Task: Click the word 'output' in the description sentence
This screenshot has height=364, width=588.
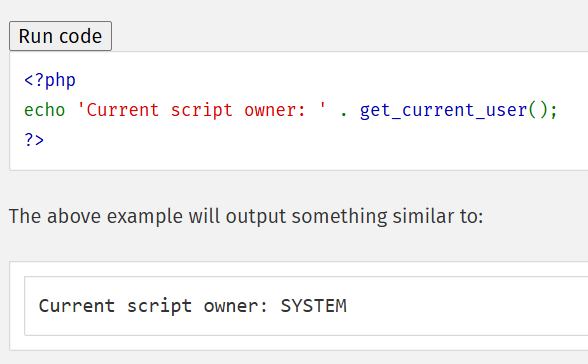Action: [x=256, y=217]
